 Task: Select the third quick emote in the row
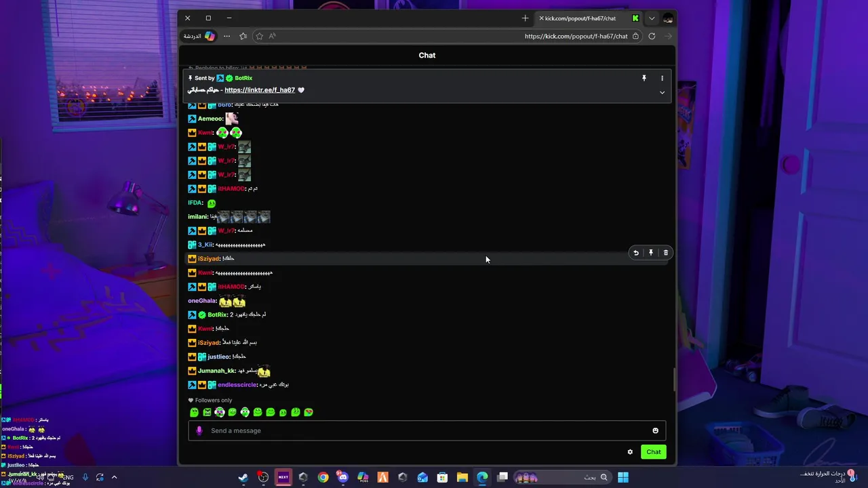tap(220, 412)
